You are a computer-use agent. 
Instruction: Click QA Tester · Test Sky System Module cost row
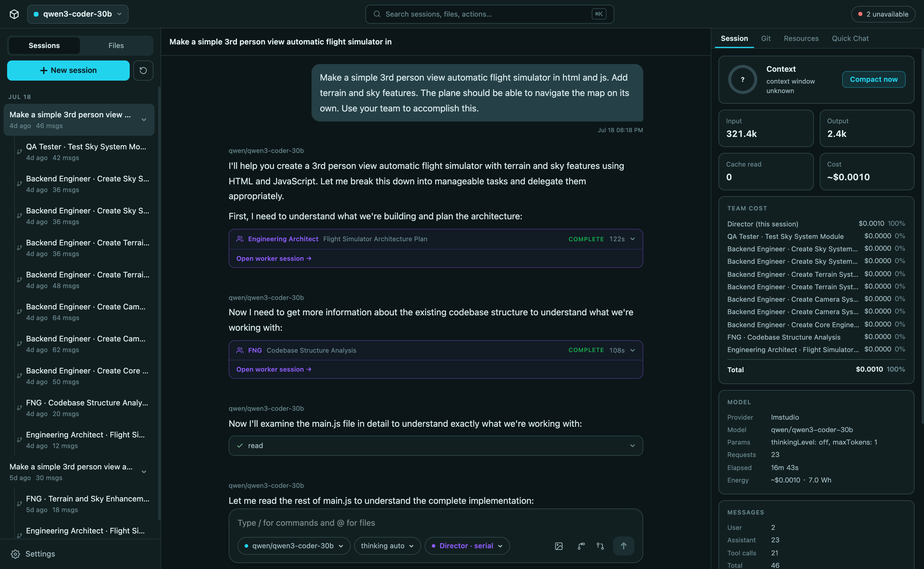coord(816,236)
